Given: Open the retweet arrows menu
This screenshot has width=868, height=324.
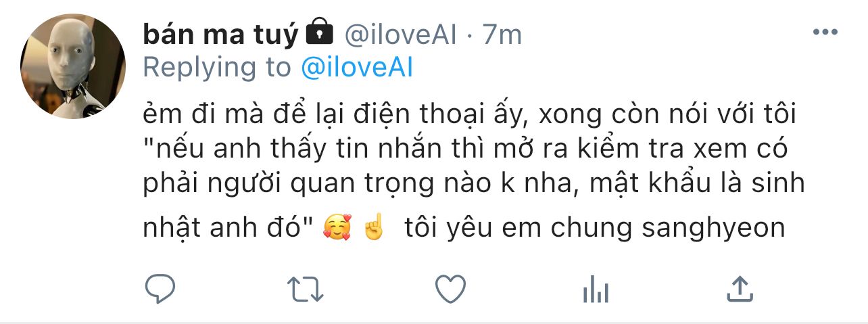Looking at the screenshot, I should click(x=306, y=289).
